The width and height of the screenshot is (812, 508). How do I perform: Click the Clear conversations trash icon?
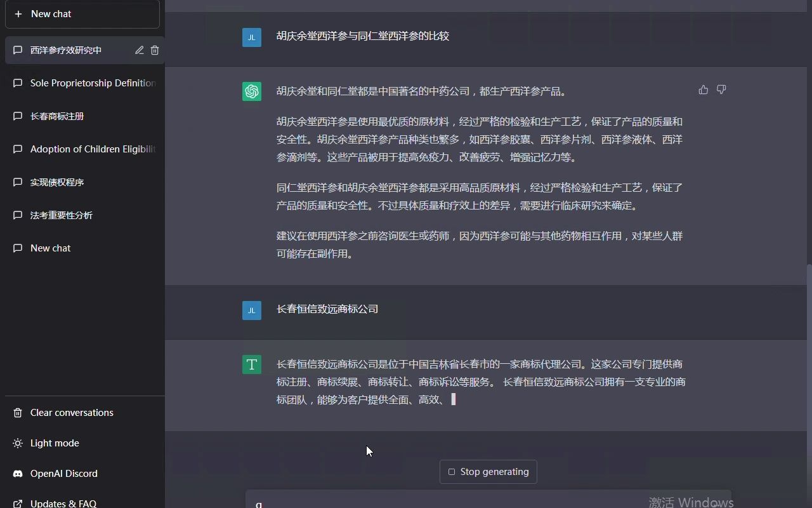pyautogui.click(x=17, y=413)
